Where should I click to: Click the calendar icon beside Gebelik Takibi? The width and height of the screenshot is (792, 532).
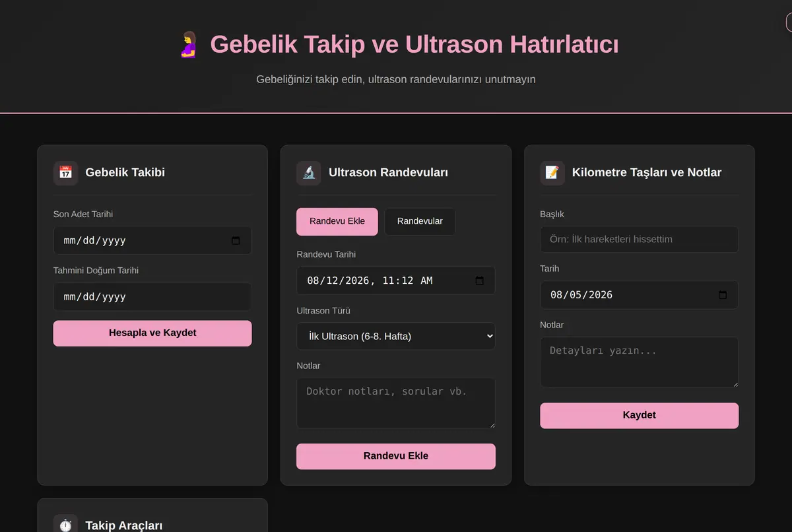65,173
